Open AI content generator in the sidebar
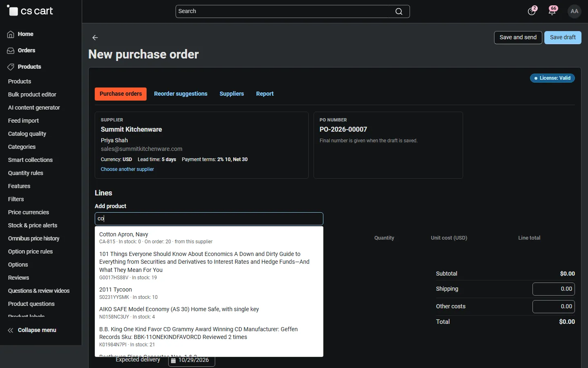This screenshot has width=588, height=368. pyautogui.click(x=34, y=108)
